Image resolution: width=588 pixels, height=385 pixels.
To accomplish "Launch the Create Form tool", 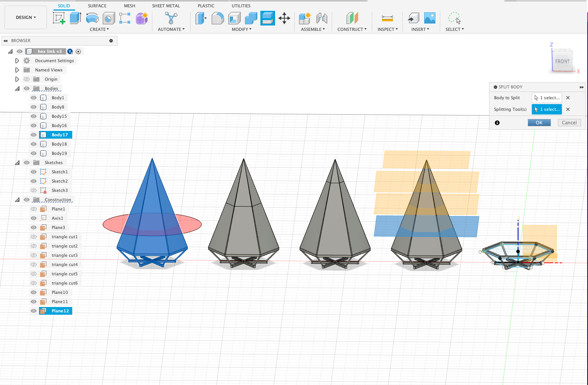I will click(x=142, y=18).
